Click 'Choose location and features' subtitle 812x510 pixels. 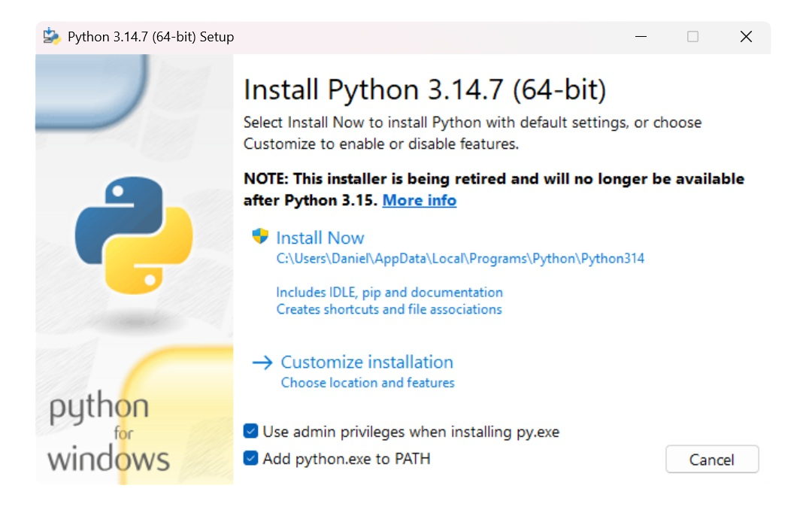(x=368, y=382)
